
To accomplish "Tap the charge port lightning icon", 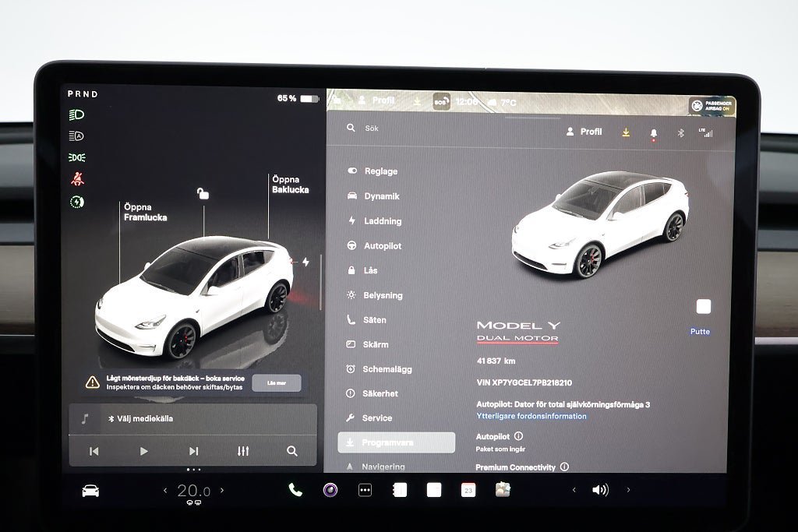I will click(x=305, y=262).
